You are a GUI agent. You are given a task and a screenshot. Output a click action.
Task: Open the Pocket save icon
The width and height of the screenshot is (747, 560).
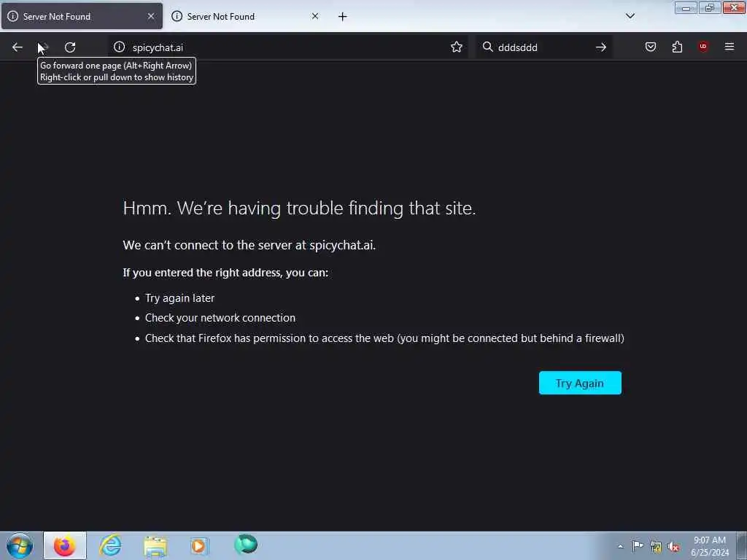click(651, 47)
